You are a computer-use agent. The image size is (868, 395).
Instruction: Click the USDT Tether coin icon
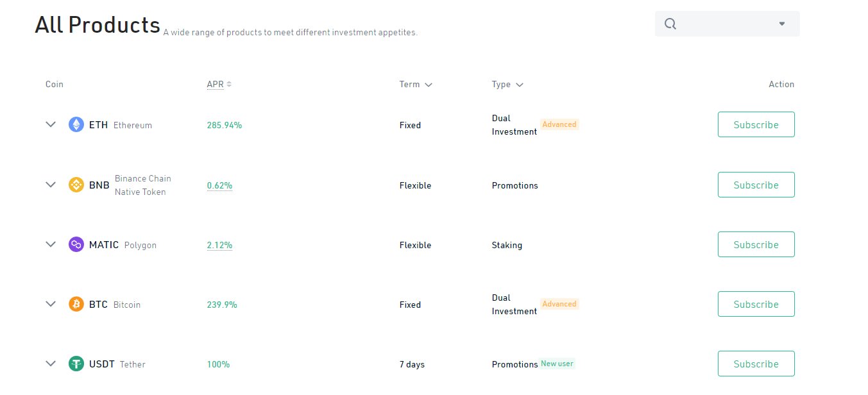pyautogui.click(x=76, y=364)
